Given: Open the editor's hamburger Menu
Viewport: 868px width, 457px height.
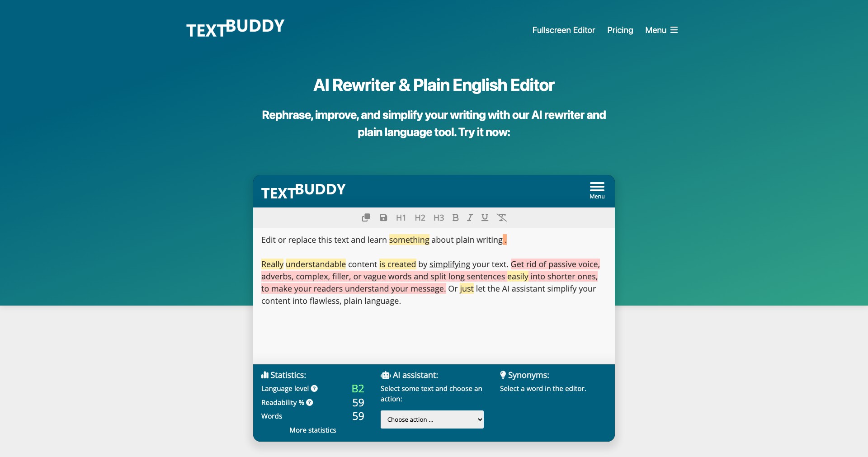Looking at the screenshot, I should (x=597, y=191).
